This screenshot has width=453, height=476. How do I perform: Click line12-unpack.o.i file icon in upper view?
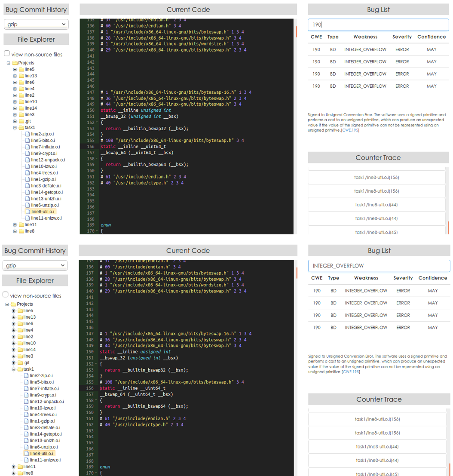click(28, 160)
